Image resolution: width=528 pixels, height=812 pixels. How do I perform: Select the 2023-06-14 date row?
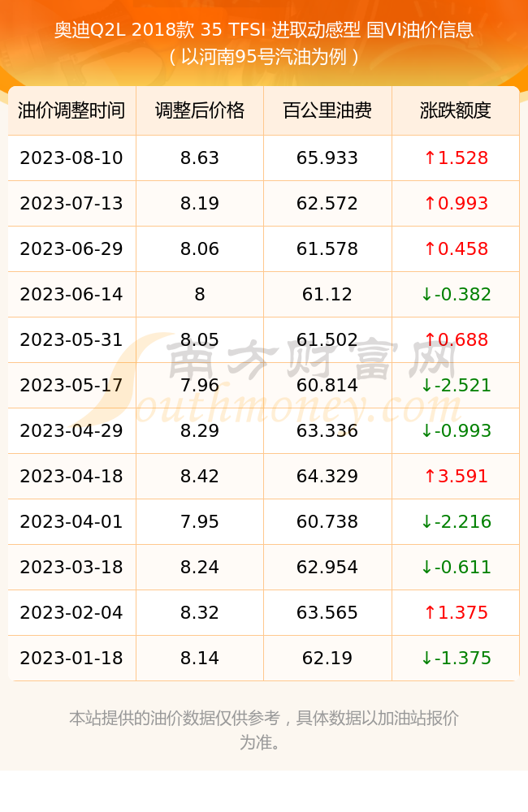click(x=264, y=294)
